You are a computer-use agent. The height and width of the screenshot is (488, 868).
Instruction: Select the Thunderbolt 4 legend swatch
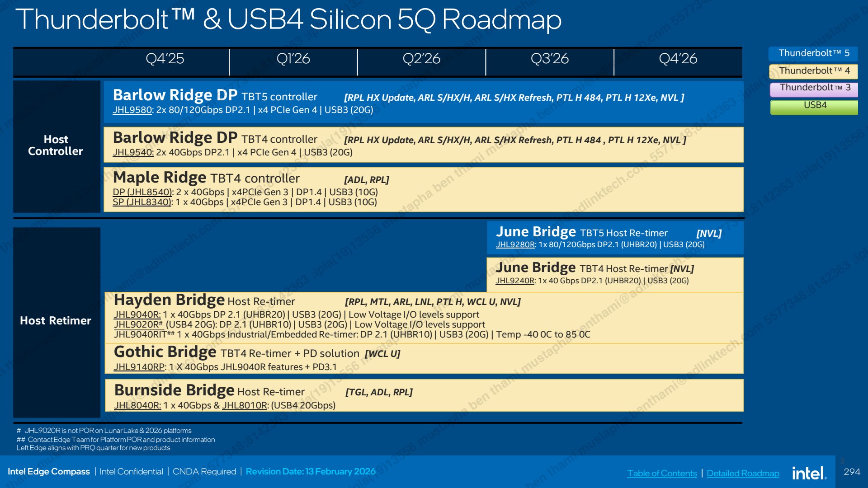coord(813,71)
